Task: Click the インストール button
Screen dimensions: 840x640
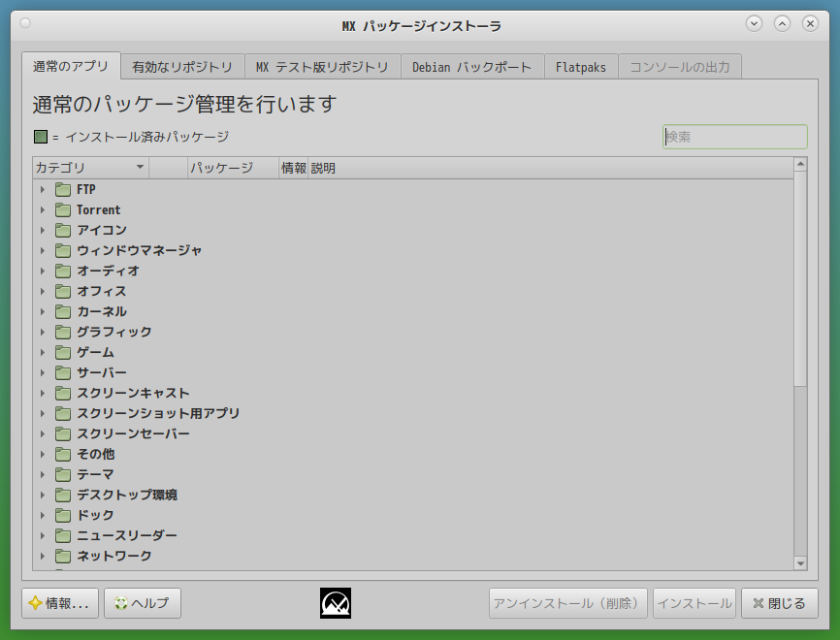Action: click(695, 603)
